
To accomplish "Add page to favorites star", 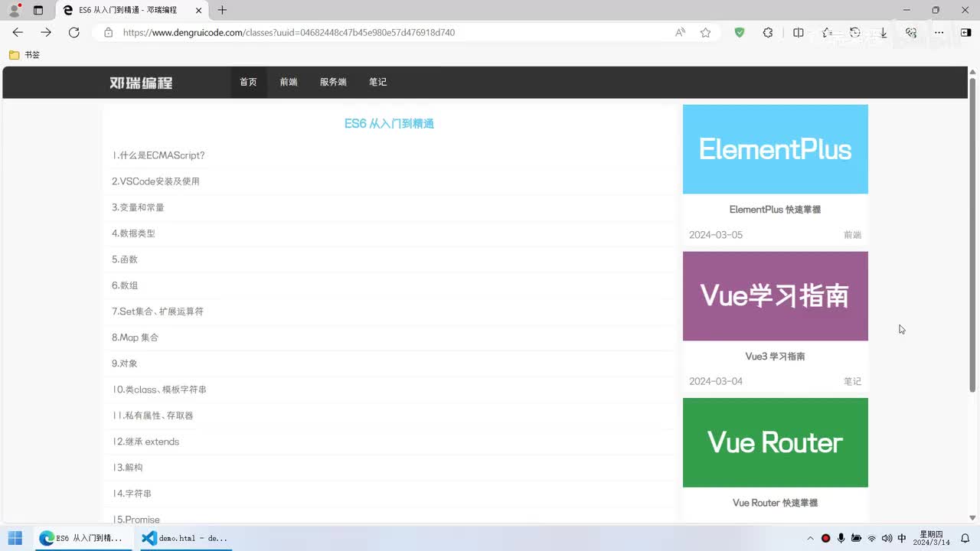I will tap(705, 32).
